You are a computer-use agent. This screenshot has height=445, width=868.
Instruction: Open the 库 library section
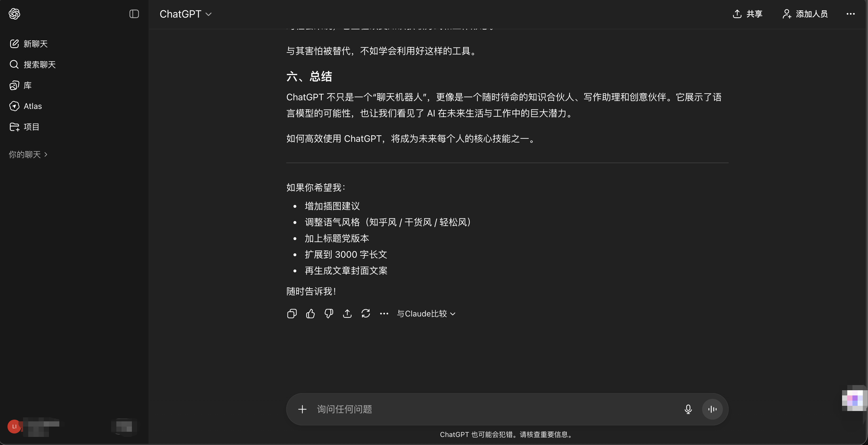27,85
